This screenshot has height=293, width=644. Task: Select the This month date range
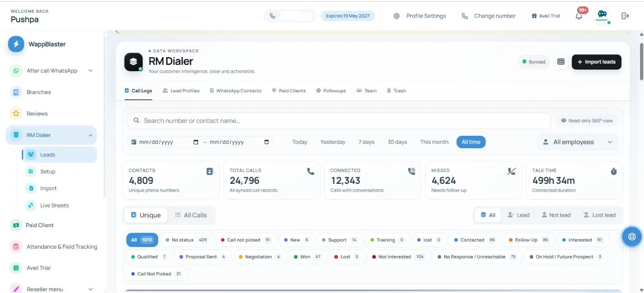tap(434, 142)
